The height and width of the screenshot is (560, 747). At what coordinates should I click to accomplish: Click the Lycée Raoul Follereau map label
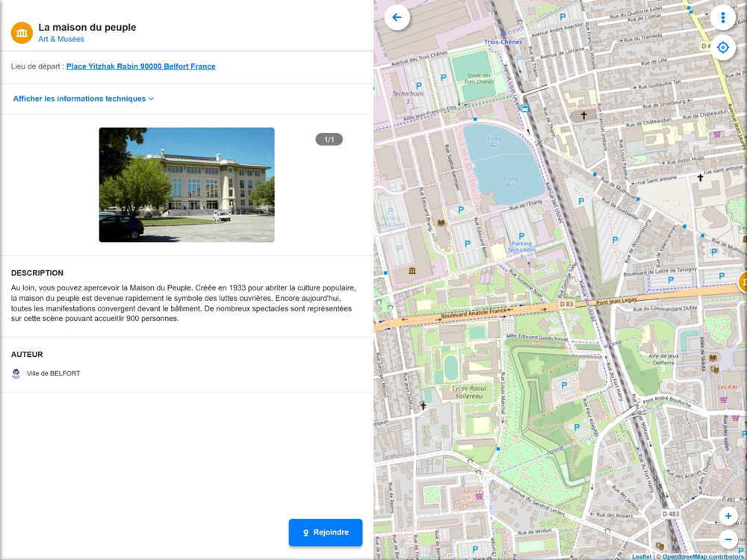click(x=469, y=392)
